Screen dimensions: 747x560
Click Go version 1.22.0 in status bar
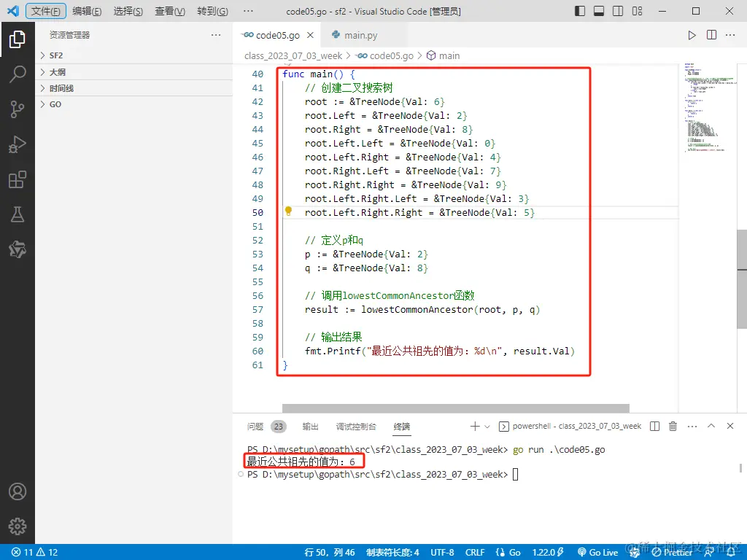548,553
